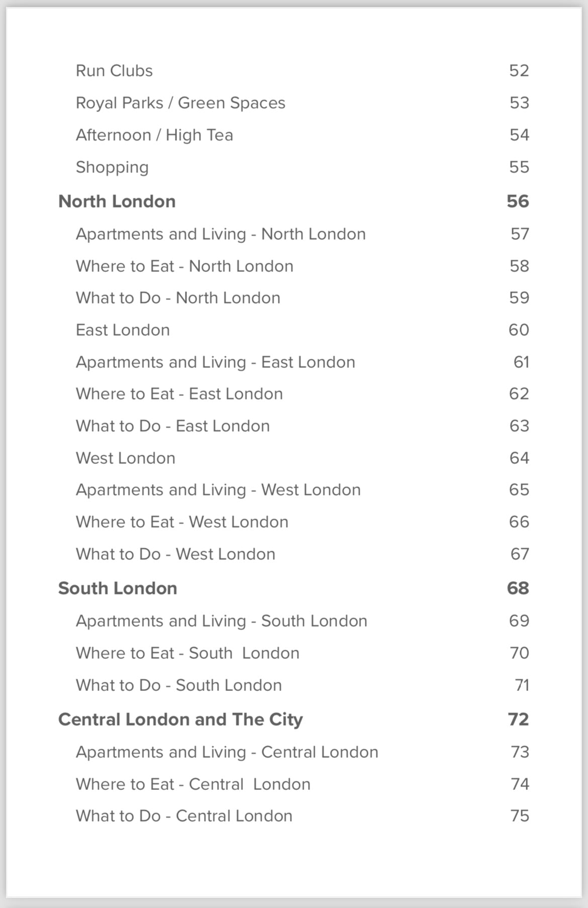Open Where to Eat - North London
Viewport: 588px width, 908px height.
(x=184, y=266)
